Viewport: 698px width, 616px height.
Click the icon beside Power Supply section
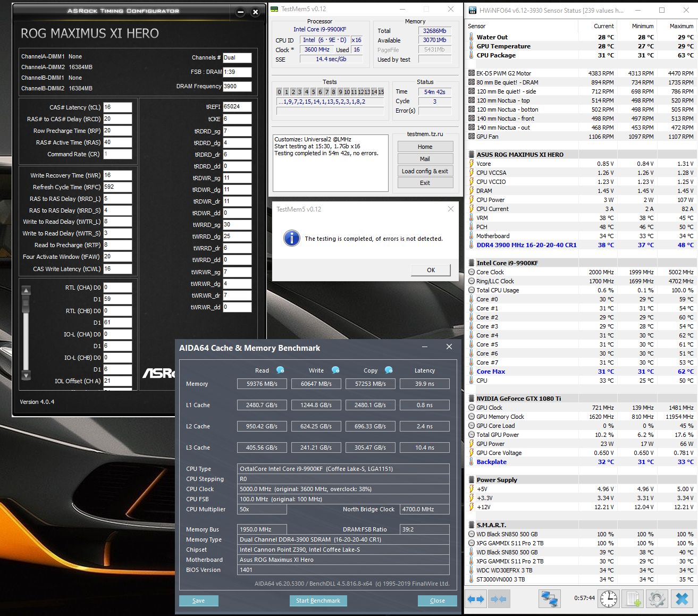[x=472, y=480]
